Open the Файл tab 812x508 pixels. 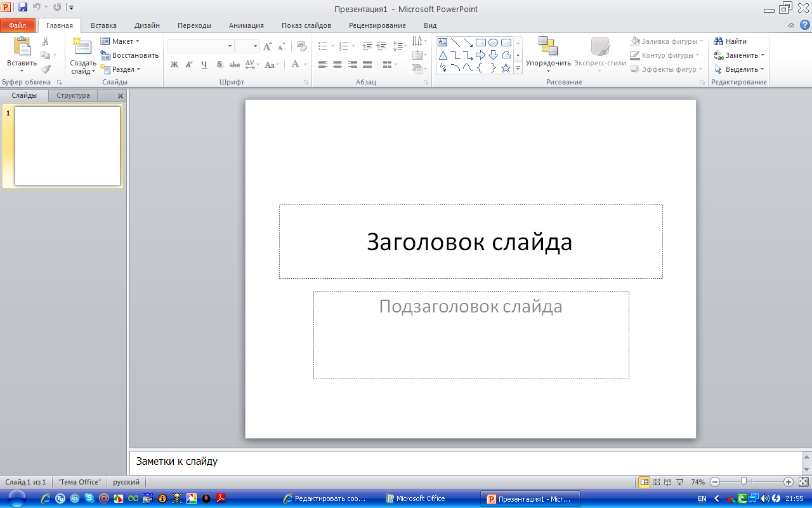click(x=18, y=25)
